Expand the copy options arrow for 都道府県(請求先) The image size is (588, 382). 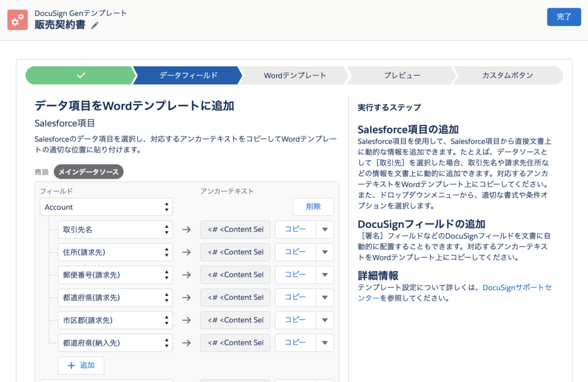325,297
